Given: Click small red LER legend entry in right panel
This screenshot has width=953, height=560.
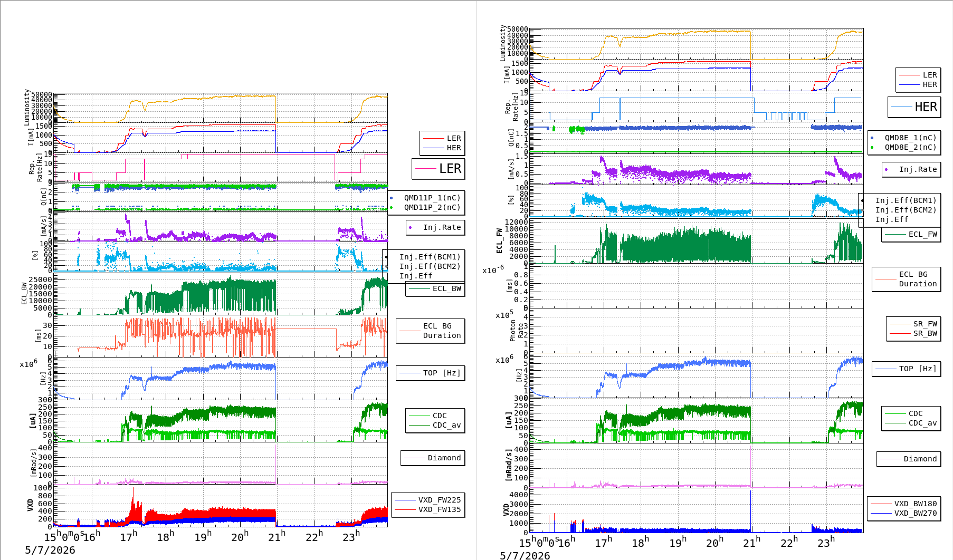Looking at the screenshot, I should 930,75.
